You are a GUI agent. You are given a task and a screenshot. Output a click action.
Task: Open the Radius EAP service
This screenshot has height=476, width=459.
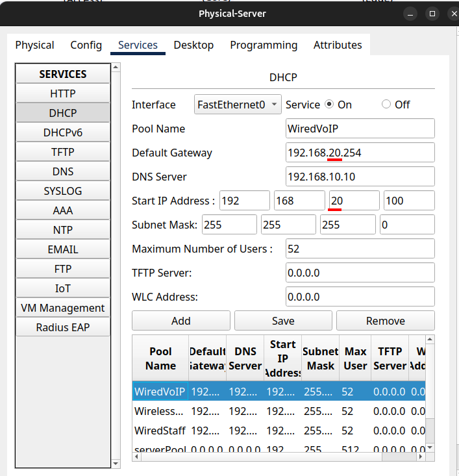click(x=63, y=327)
